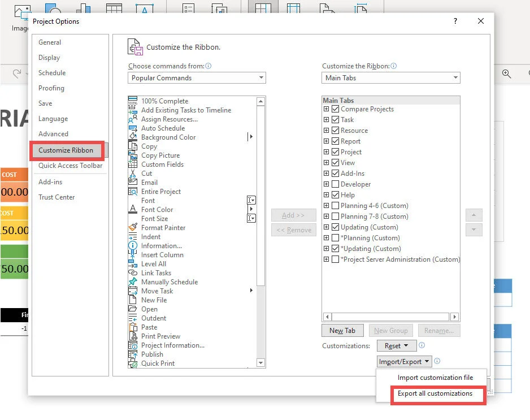The image size is (530, 420).
Task: Click the Add Existing Tasks to Timeline icon
Action: 132,110
